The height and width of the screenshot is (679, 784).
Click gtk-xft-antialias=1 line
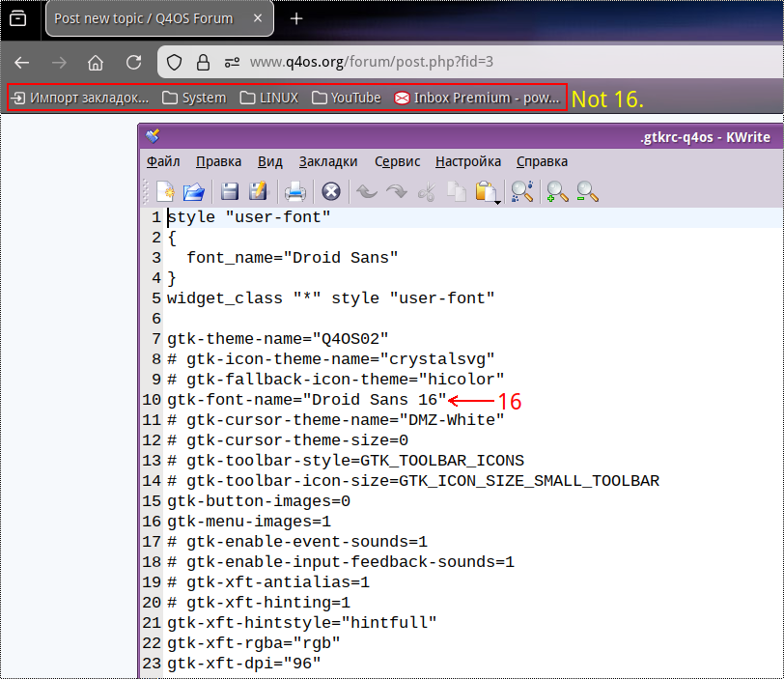(x=268, y=581)
